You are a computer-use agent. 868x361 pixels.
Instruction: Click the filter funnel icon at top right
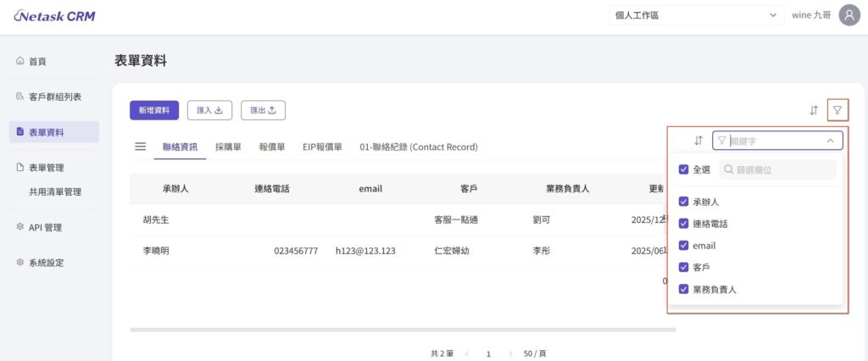point(837,110)
